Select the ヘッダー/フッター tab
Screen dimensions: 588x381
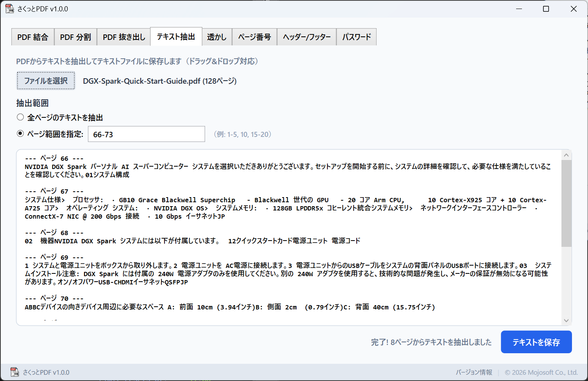pos(306,36)
